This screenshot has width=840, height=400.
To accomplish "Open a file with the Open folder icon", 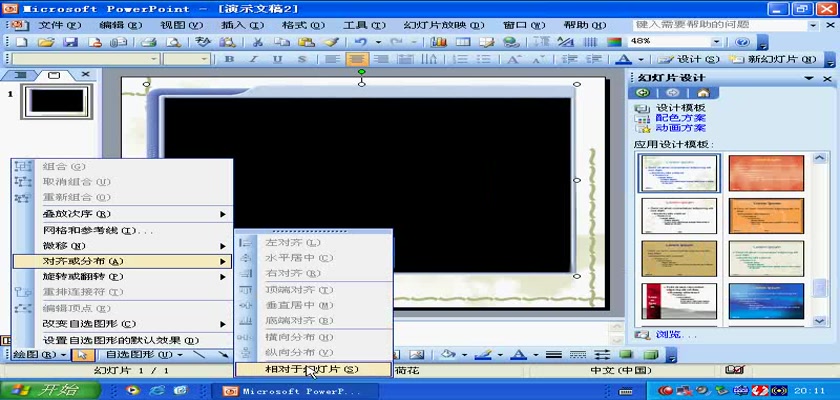I will [46, 42].
